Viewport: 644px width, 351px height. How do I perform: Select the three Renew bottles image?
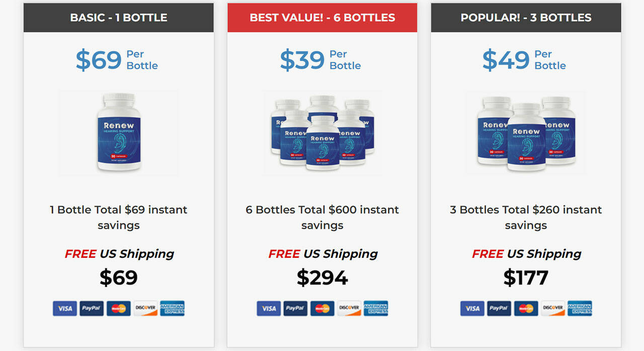(526, 133)
